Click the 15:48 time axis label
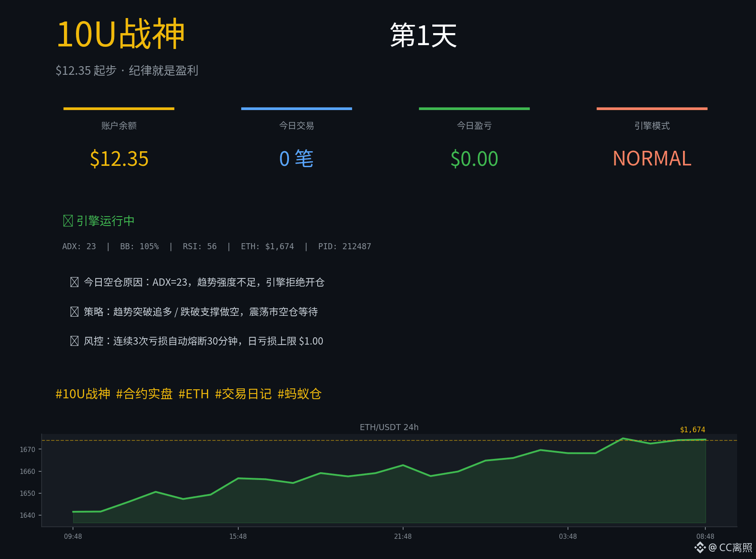The width and height of the screenshot is (756, 559). [x=238, y=536]
